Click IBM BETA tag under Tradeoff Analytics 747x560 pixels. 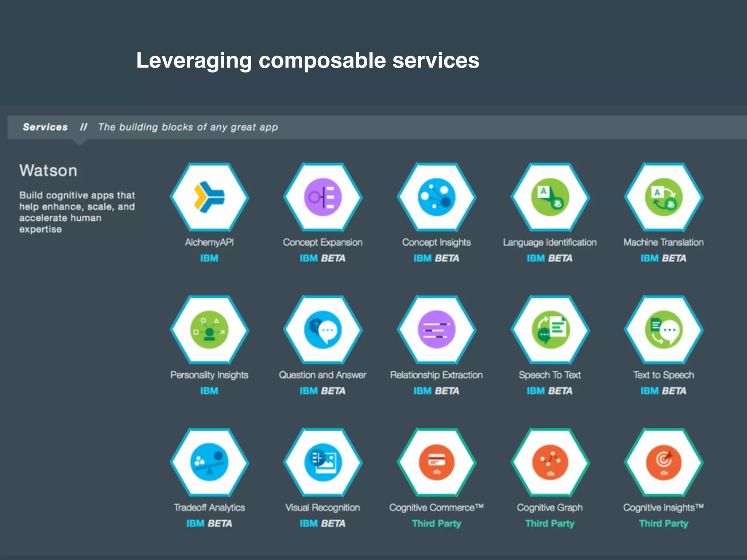(209, 524)
